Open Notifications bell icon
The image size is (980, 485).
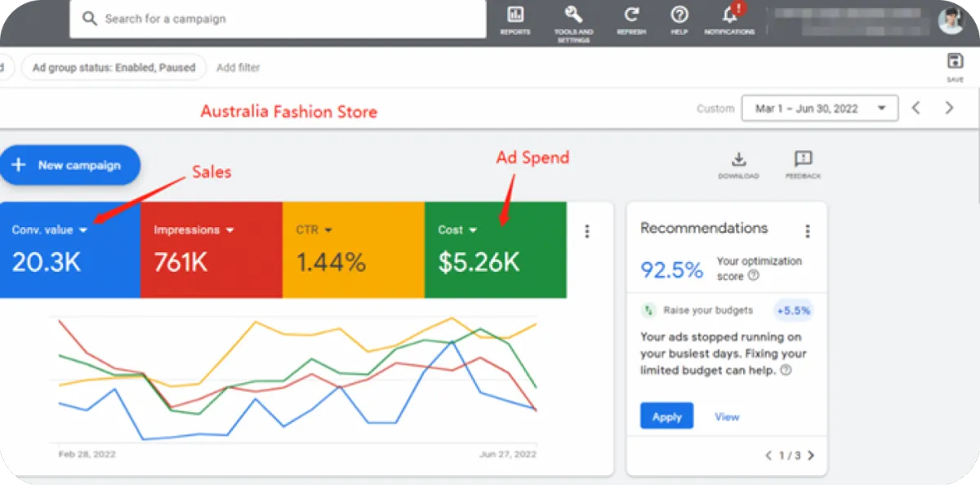730,14
